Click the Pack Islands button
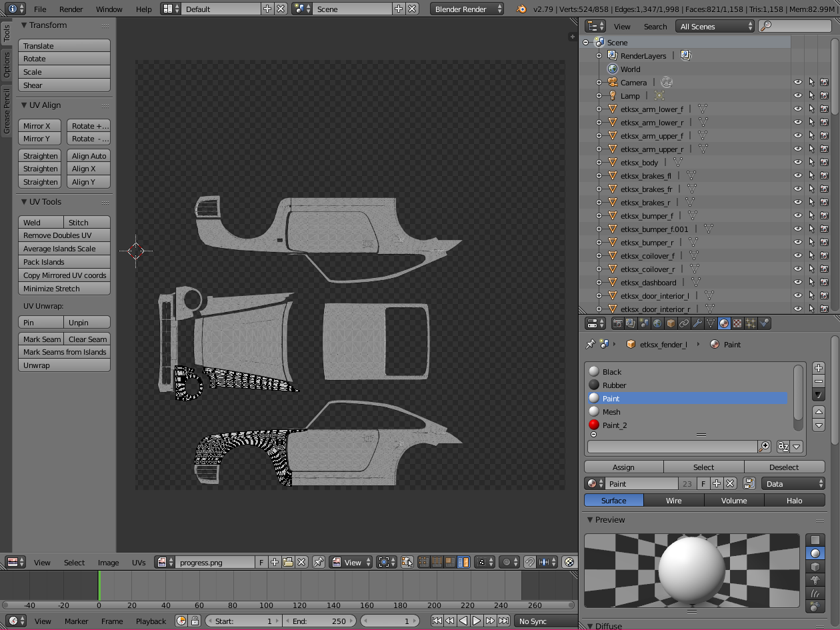This screenshot has width=840, height=630. [x=64, y=262]
